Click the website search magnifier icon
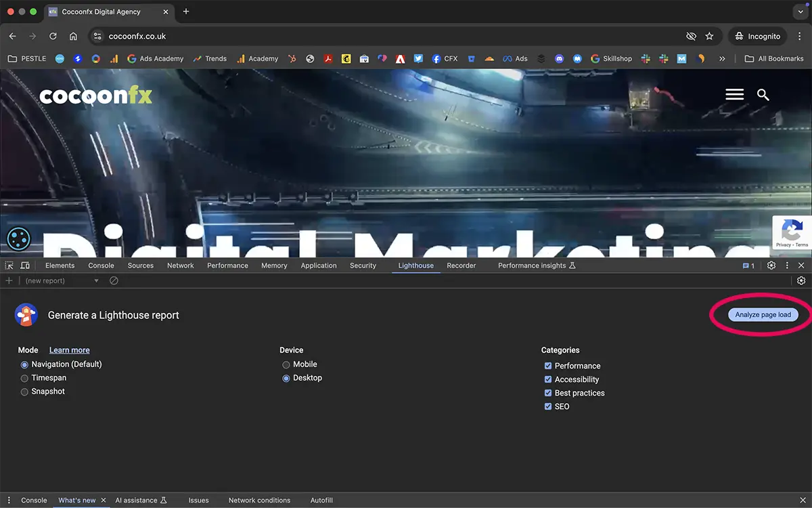Screen dimensions: 812x508 point(763,95)
